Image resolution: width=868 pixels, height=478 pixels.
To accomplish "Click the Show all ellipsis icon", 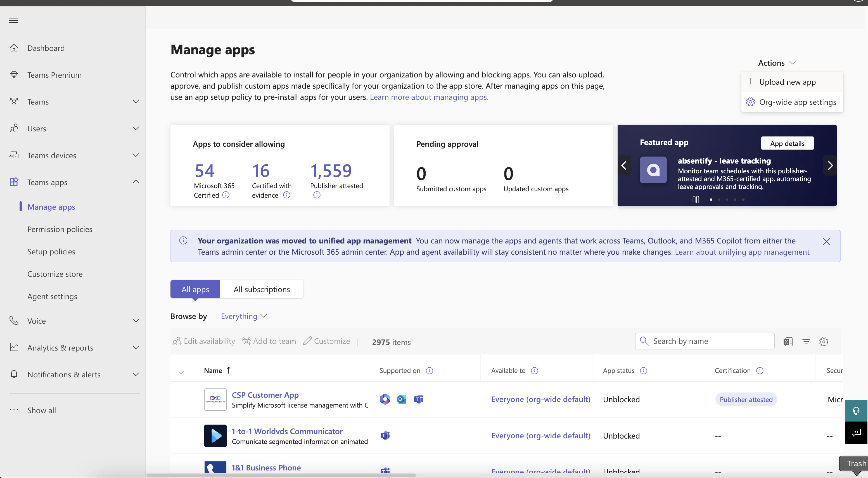I will (x=14, y=410).
